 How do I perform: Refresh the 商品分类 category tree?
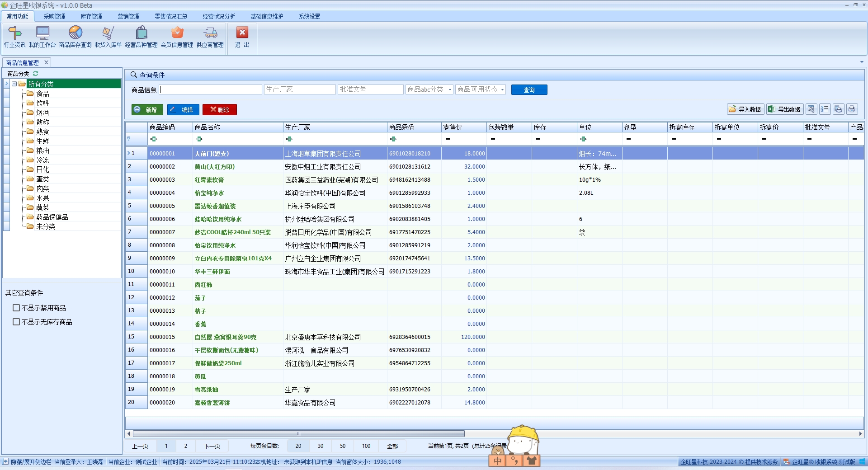35,74
